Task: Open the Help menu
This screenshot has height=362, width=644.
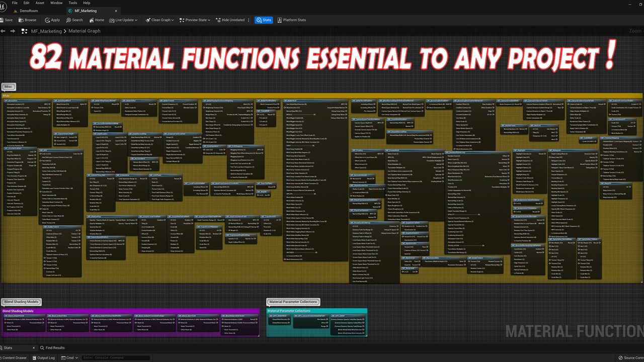Action: [87, 3]
